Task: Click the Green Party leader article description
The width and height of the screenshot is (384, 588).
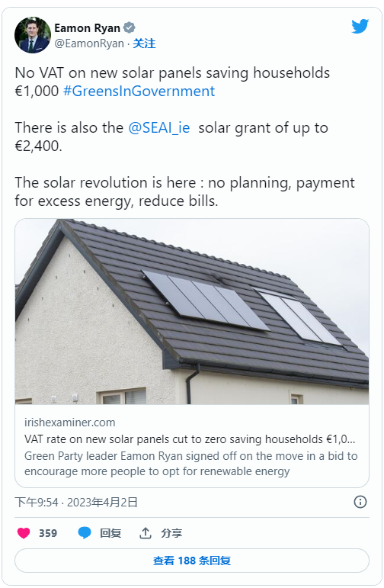Action: 191,464
